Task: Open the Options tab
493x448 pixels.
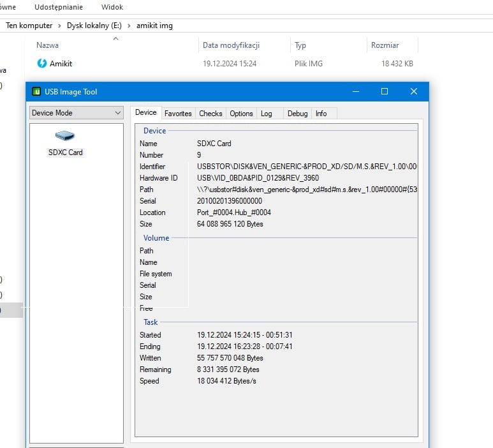Action: click(241, 114)
